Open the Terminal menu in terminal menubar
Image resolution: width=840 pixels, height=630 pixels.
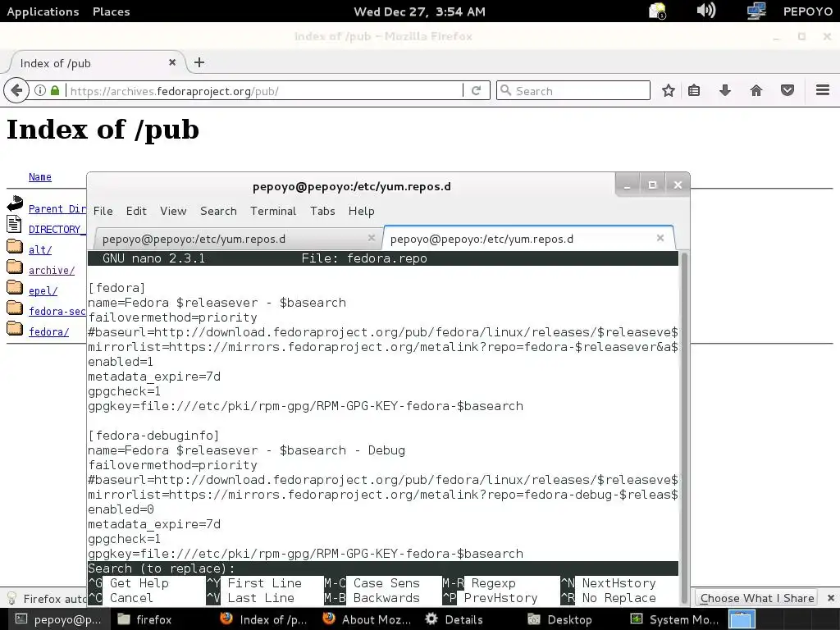pos(273,211)
